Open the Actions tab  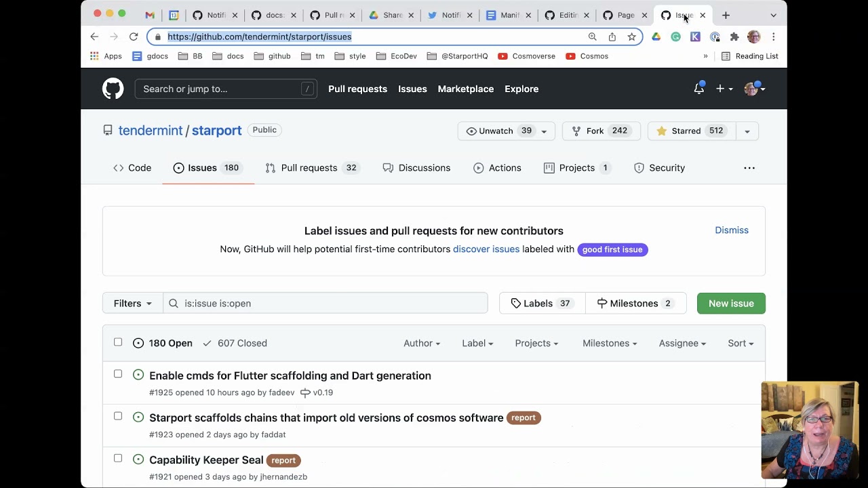497,168
